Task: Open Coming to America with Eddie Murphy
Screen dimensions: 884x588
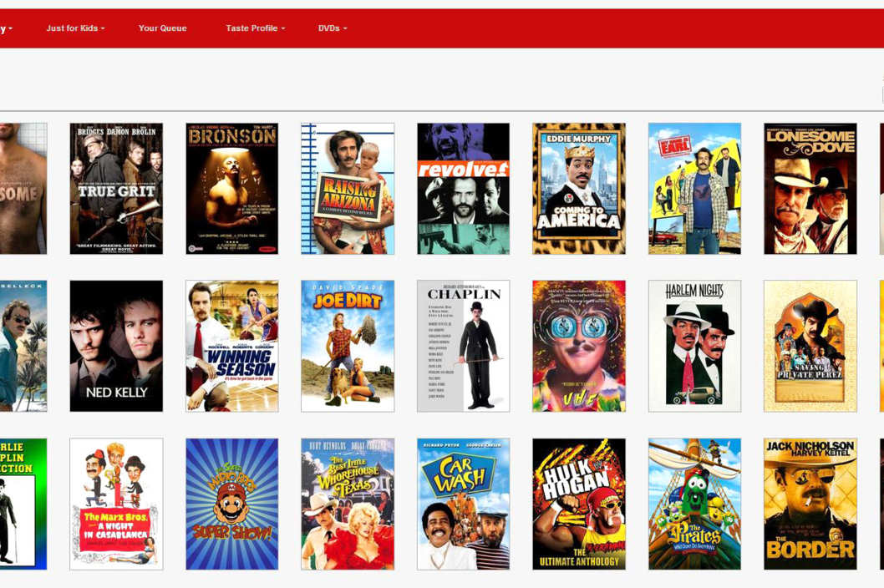Action: (579, 189)
